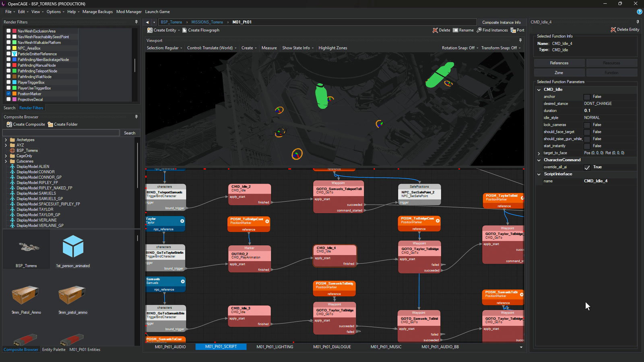Uncheck the override_all_ai checkbox
This screenshot has width=644, height=362.
tap(587, 167)
